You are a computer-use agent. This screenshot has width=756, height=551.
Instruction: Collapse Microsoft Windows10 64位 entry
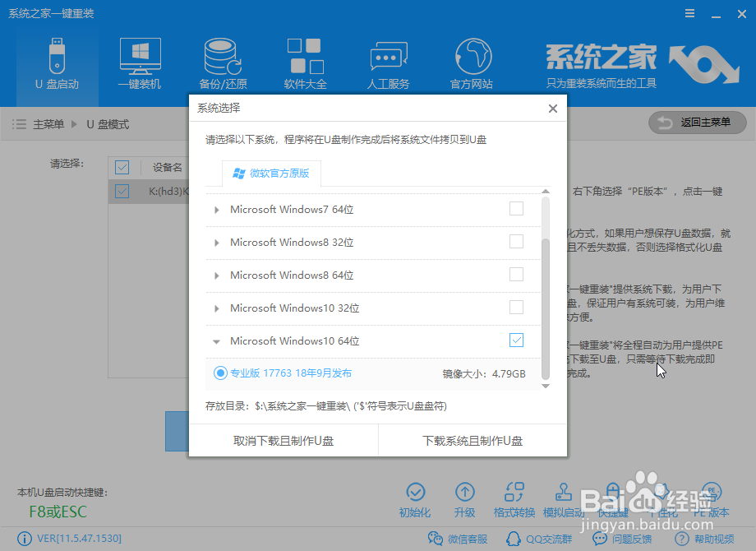pos(216,341)
